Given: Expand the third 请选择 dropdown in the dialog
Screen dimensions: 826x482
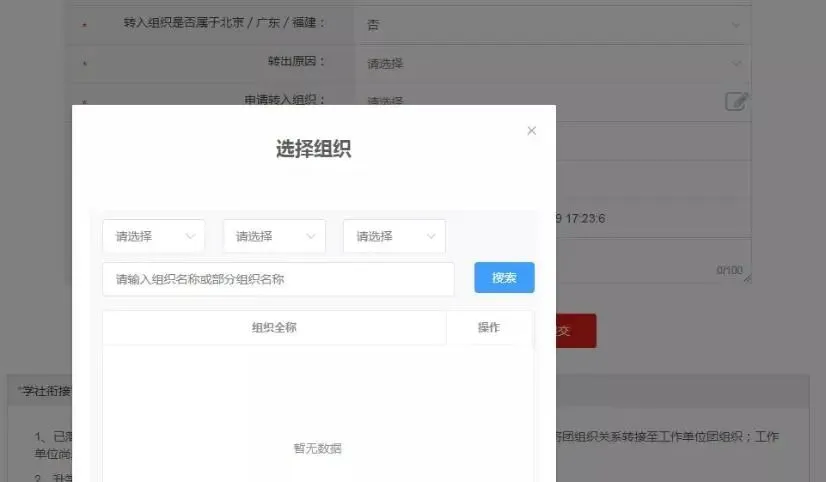Looking at the screenshot, I should click(393, 237).
